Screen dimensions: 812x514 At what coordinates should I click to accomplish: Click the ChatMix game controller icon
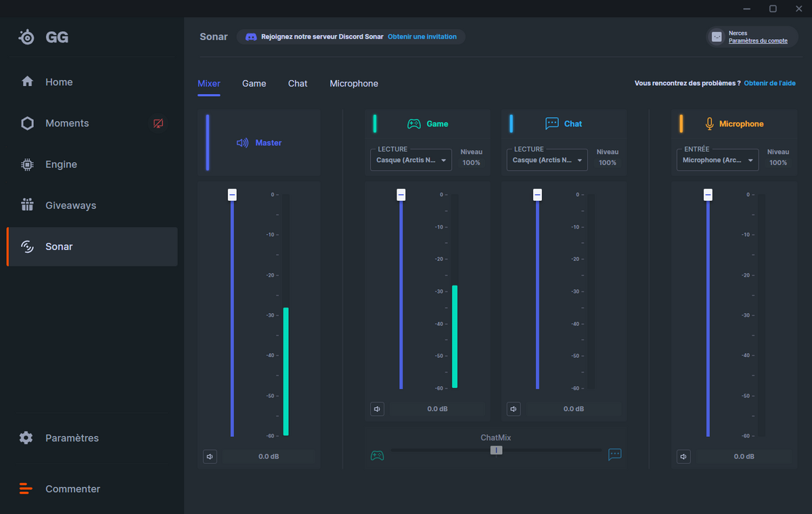(377, 455)
